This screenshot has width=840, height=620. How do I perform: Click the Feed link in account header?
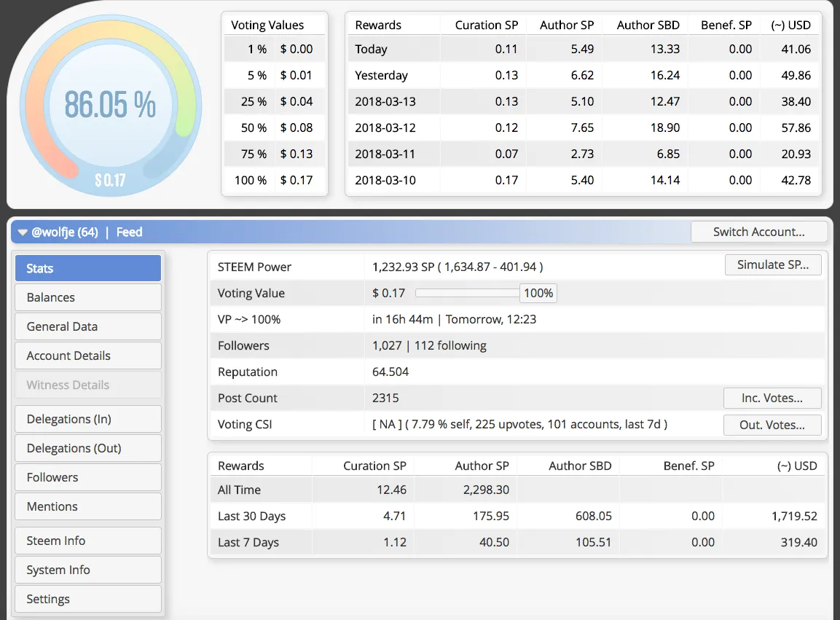click(x=129, y=232)
